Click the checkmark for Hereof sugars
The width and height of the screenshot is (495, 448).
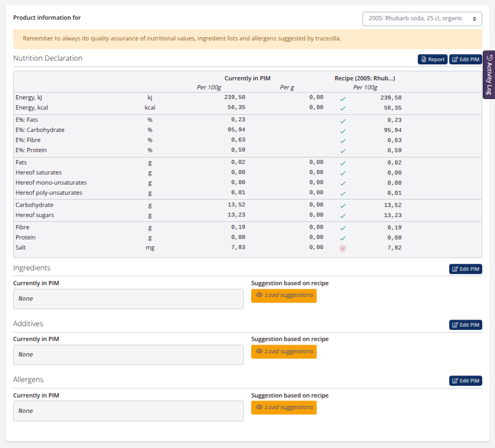pos(343,215)
